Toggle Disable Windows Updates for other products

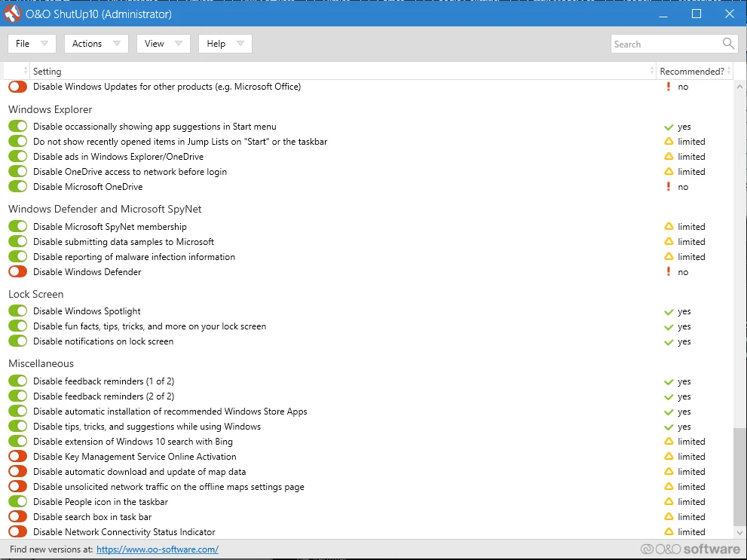click(17, 87)
